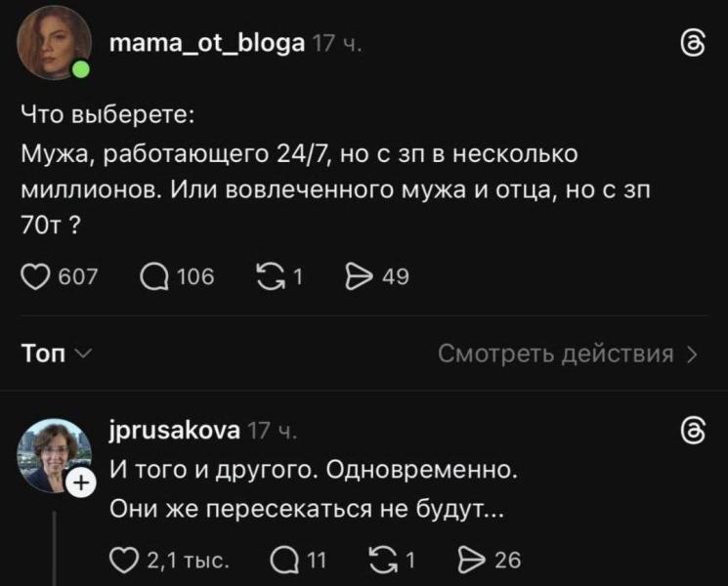
Task: Open mama_ot_bloga profile from username
Action: [208, 44]
